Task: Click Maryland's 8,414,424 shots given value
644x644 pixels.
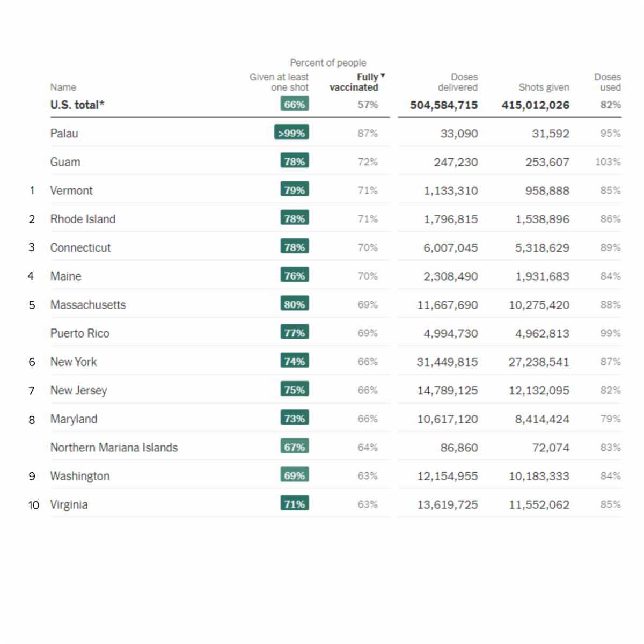Action: pos(542,419)
